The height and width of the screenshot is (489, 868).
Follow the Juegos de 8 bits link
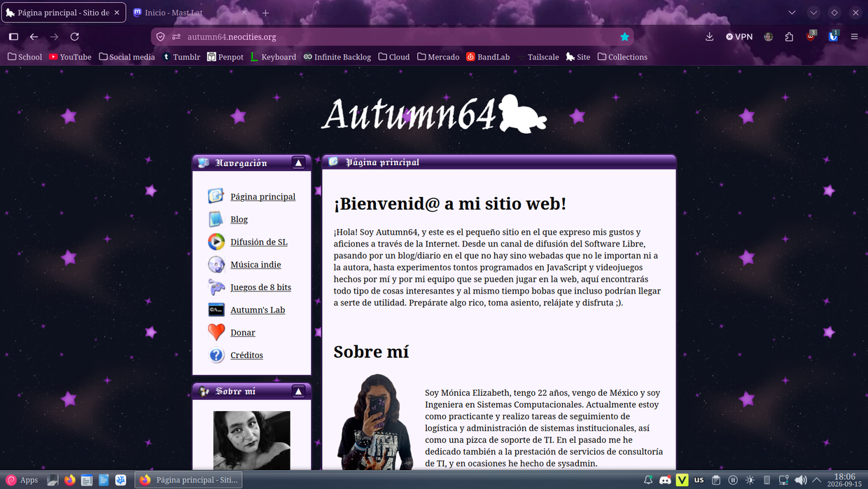point(260,287)
